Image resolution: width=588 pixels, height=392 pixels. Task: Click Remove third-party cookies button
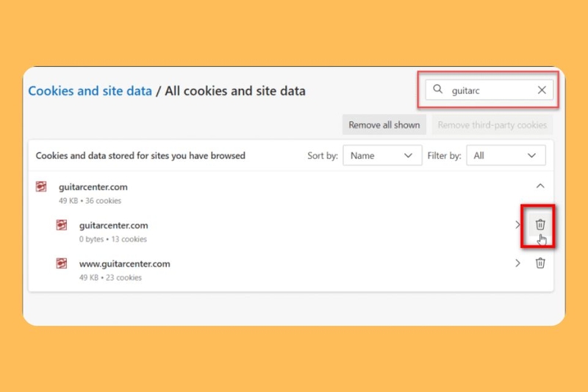[x=492, y=125]
